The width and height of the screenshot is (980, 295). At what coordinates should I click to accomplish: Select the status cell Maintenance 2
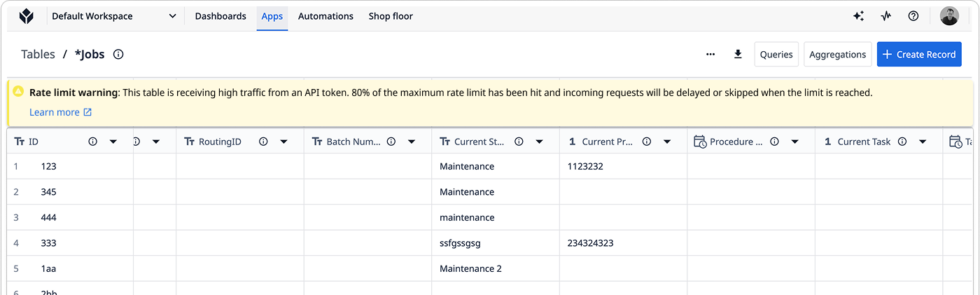[496, 268]
